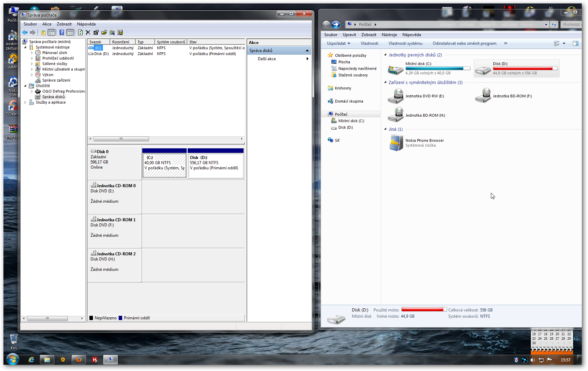Image resolution: width=588 pixels, height=371 pixels.
Task: Open the Další akce submenu
Action: pyautogui.click(x=279, y=59)
